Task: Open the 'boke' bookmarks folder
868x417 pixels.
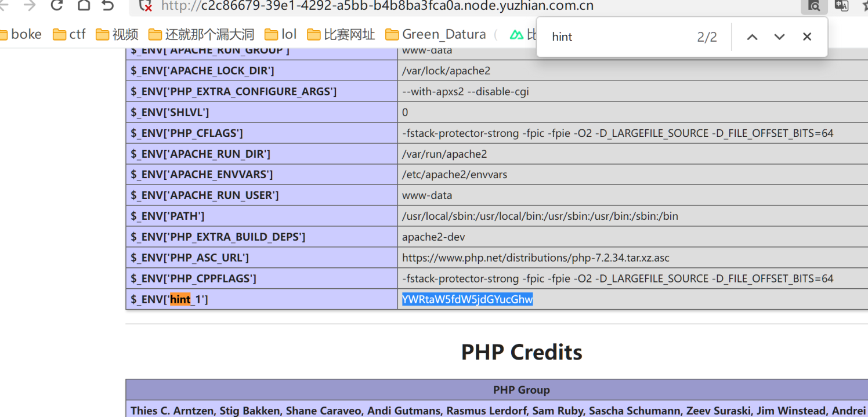Action: 21,34
